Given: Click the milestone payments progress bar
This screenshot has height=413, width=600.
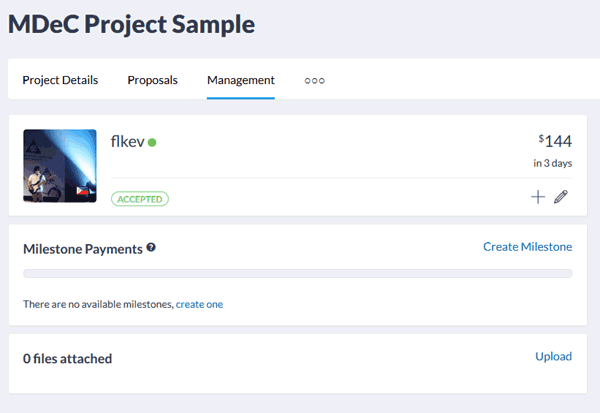Looking at the screenshot, I should pyautogui.click(x=298, y=273).
